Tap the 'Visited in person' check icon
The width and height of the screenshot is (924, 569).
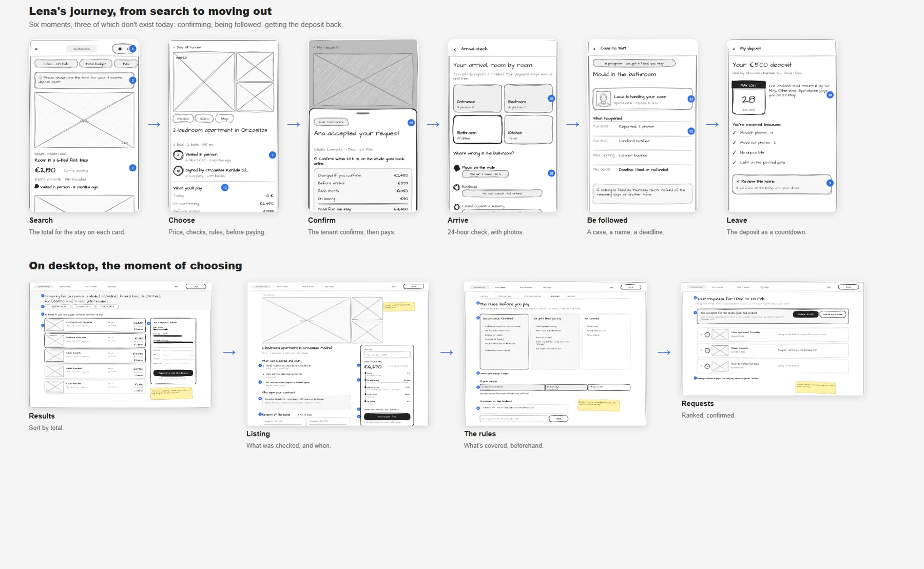178,155
